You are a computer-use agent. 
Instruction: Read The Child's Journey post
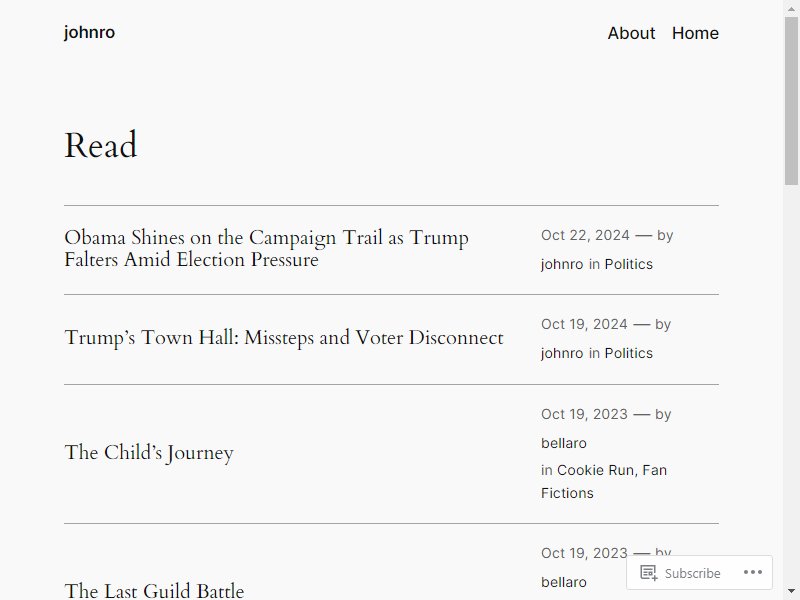coord(148,453)
